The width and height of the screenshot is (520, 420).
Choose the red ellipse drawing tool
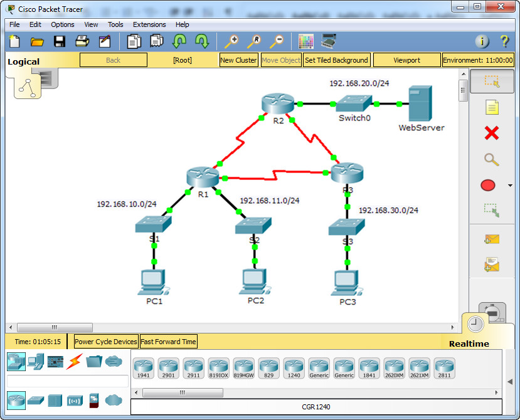point(488,186)
